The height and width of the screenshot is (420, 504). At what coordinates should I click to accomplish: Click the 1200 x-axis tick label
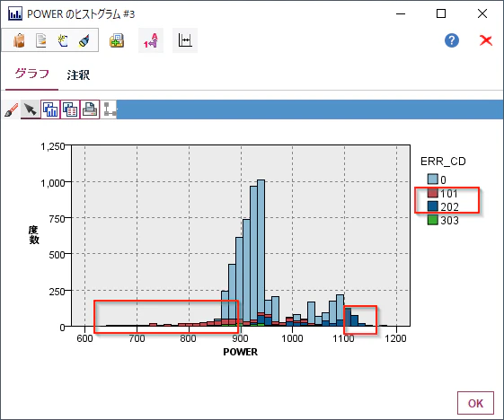pos(395,338)
